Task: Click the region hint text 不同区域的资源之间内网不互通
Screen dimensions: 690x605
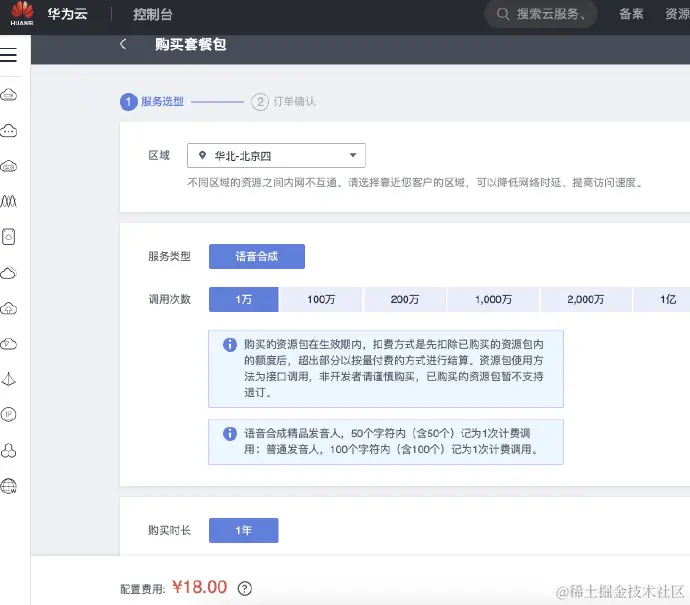Action: (x=262, y=182)
